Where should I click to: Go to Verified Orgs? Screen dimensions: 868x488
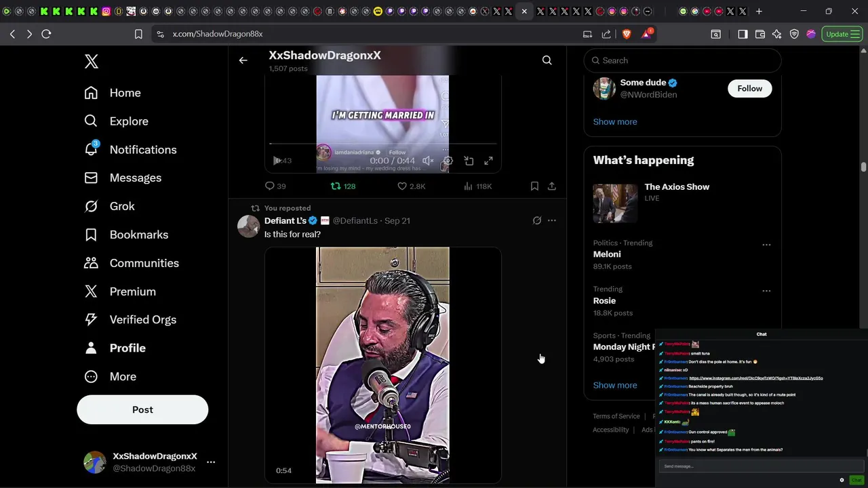130,319
